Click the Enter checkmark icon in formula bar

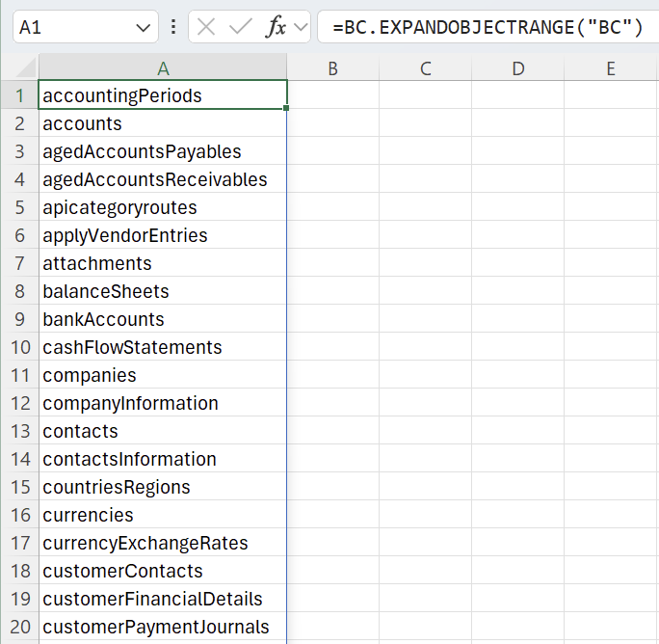point(240,27)
